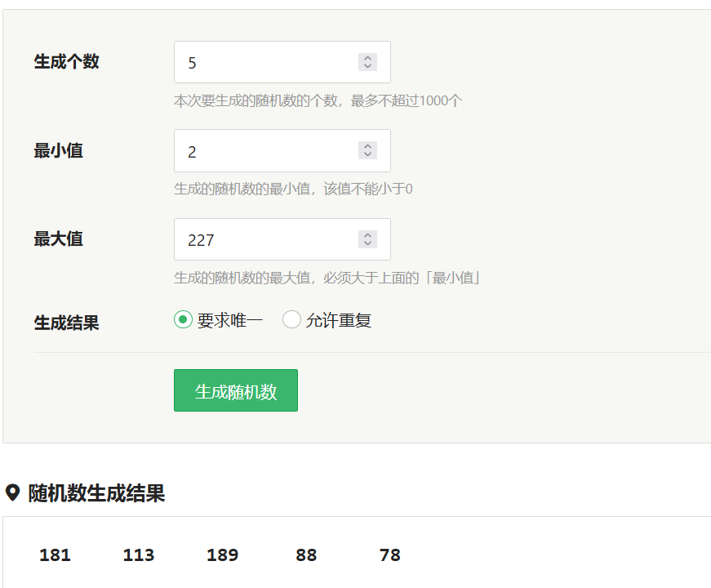The height and width of the screenshot is (588, 711).
Task: Select the 要求唯一 radio button
Action: (x=183, y=320)
